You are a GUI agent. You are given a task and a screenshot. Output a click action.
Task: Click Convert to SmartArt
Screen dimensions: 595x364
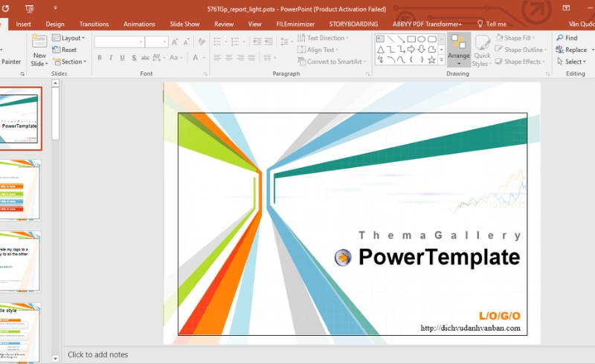(x=332, y=62)
